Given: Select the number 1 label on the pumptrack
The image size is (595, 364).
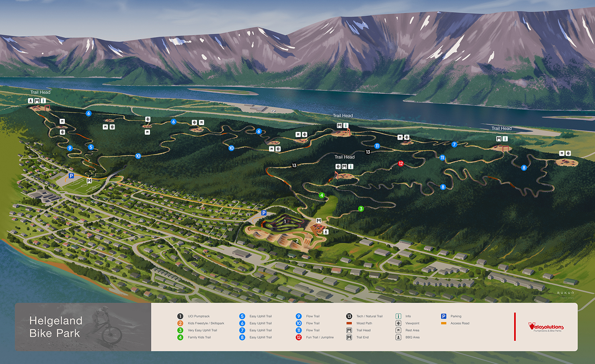Looking at the screenshot, I should 285,221.
